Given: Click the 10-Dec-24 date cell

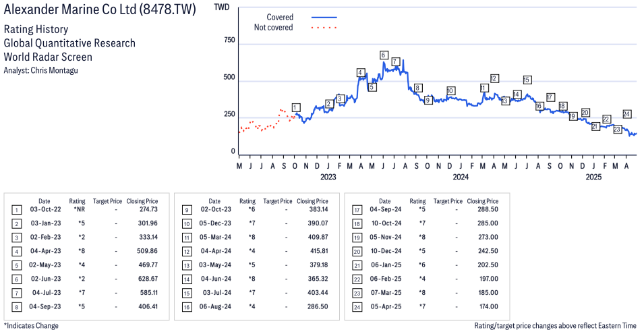Looking at the screenshot, I should (x=386, y=251).
